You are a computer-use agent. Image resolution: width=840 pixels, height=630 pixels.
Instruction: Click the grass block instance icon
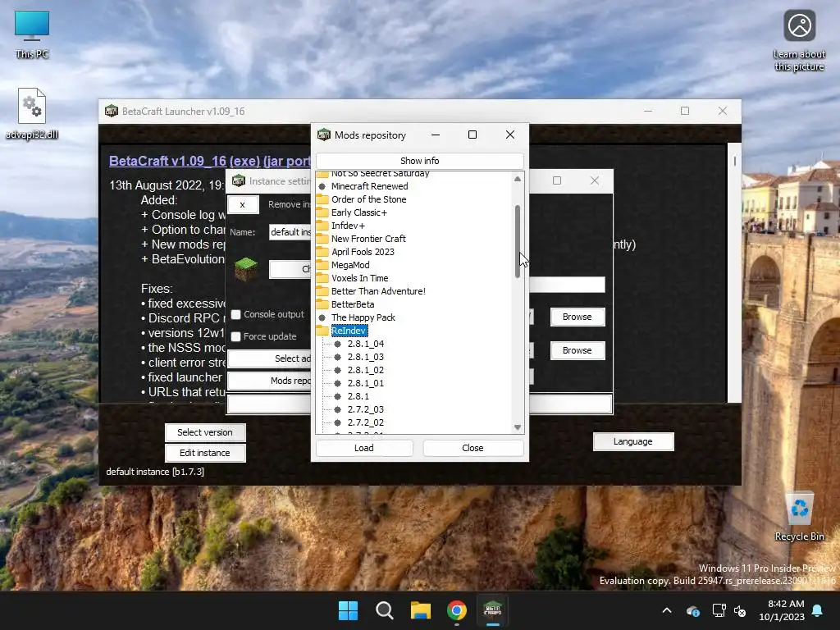[x=246, y=268]
